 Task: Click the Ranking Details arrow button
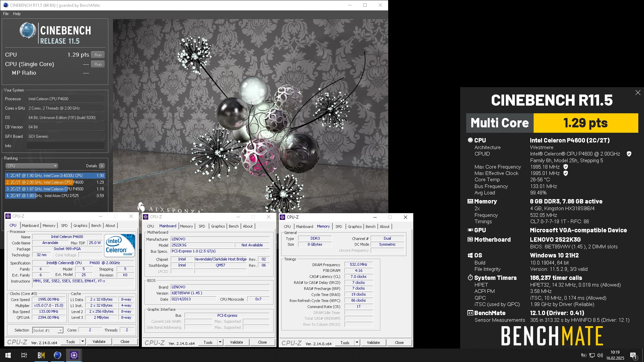tap(102, 166)
